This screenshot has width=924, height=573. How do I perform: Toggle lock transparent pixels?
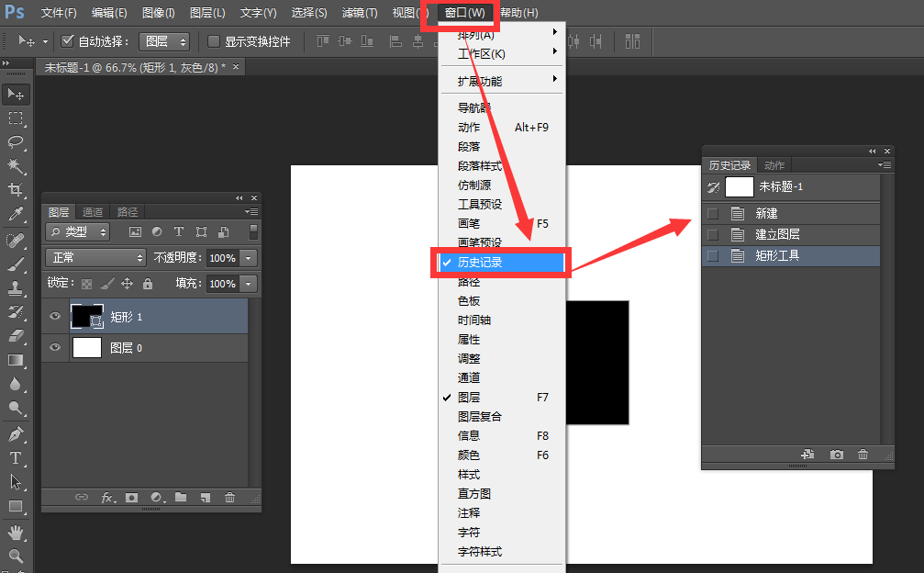[x=86, y=284]
